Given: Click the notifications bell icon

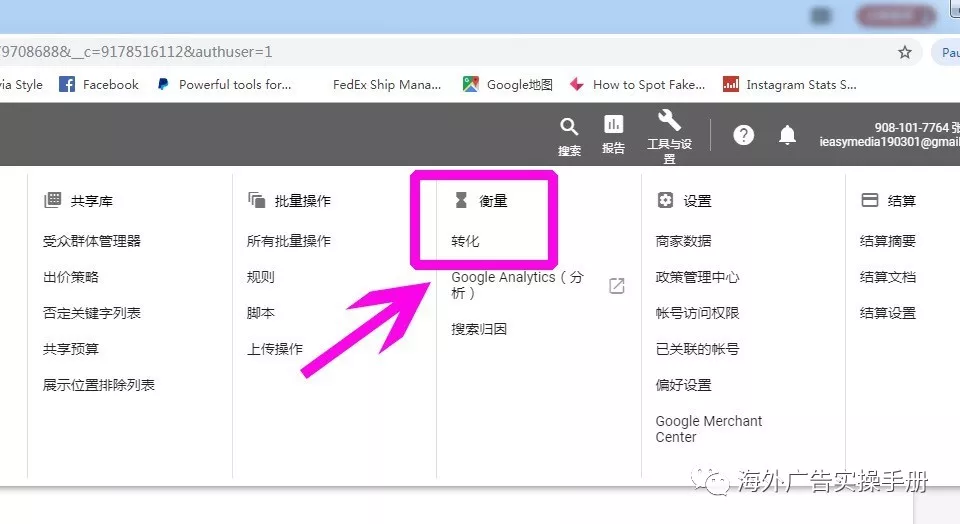Looking at the screenshot, I should (x=788, y=135).
